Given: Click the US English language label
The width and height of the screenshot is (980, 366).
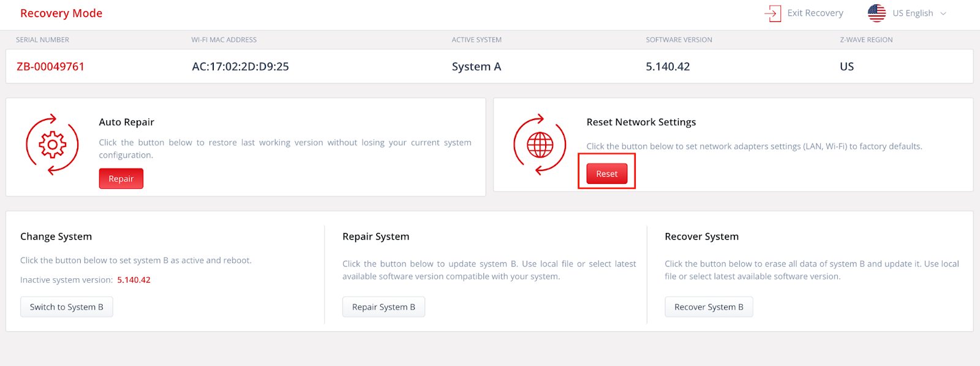Looking at the screenshot, I should tap(913, 13).
